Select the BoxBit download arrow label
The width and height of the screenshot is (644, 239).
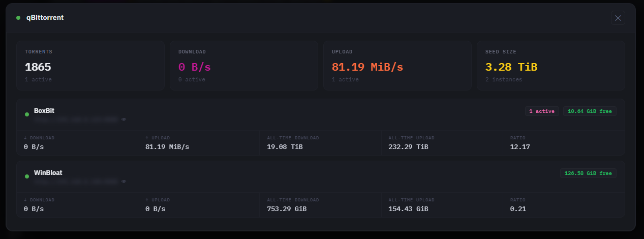(x=39, y=138)
